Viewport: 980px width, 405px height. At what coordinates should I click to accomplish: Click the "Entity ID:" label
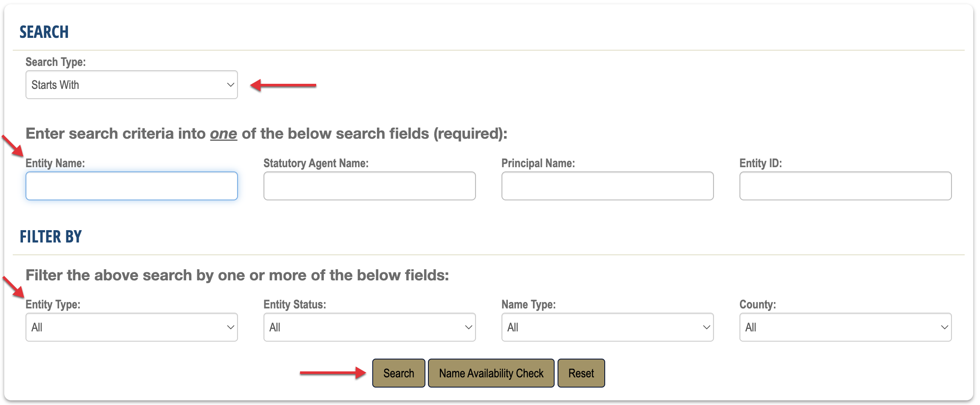(x=760, y=163)
